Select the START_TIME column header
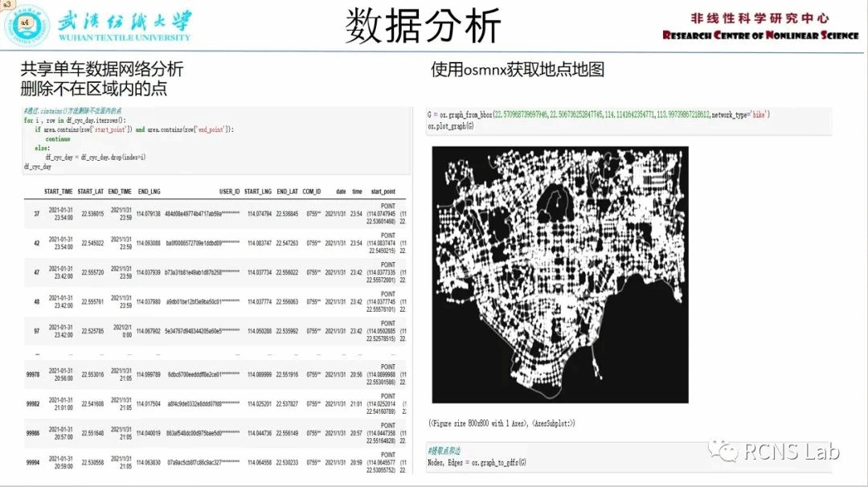868x487 pixels. point(58,191)
